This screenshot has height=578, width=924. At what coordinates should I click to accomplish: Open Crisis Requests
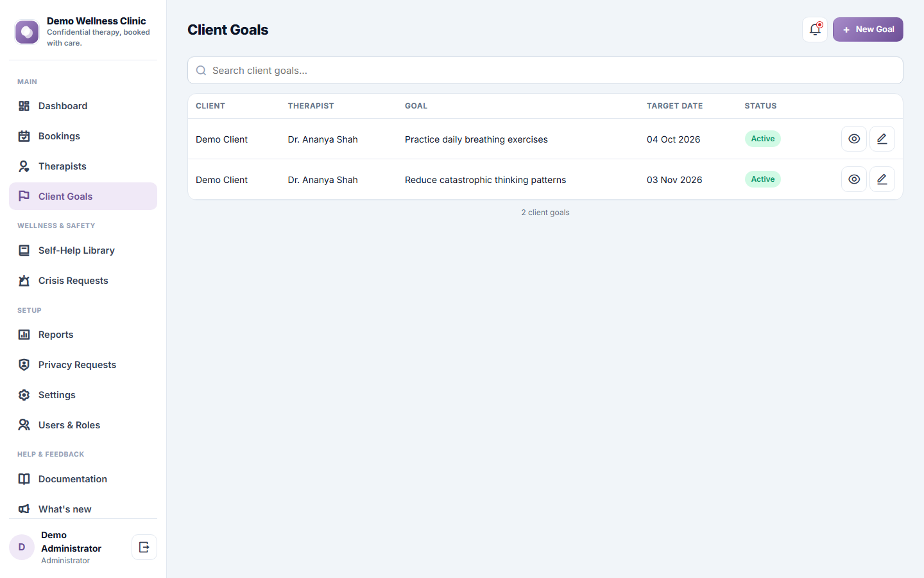tap(83, 281)
